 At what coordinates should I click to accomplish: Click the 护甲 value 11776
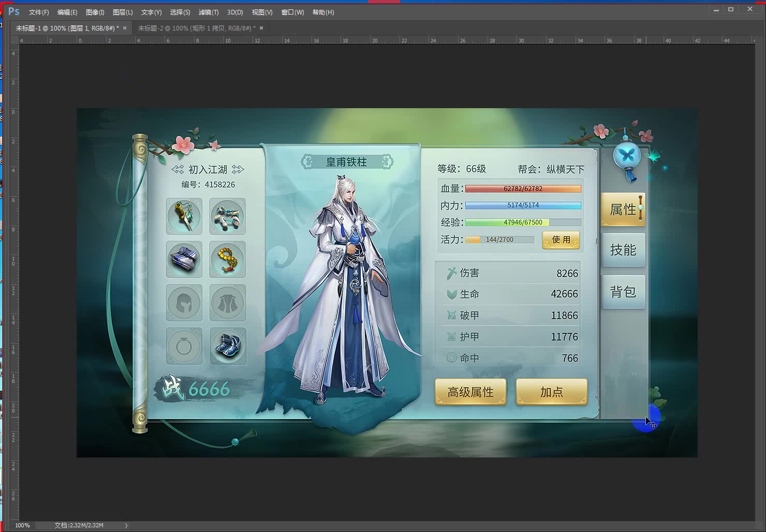564,337
